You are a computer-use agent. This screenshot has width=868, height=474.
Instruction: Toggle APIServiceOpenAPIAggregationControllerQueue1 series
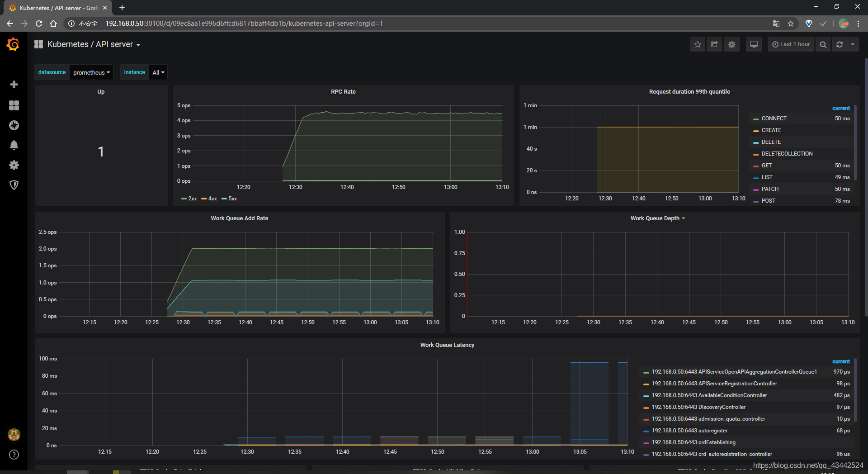tap(734, 372)
